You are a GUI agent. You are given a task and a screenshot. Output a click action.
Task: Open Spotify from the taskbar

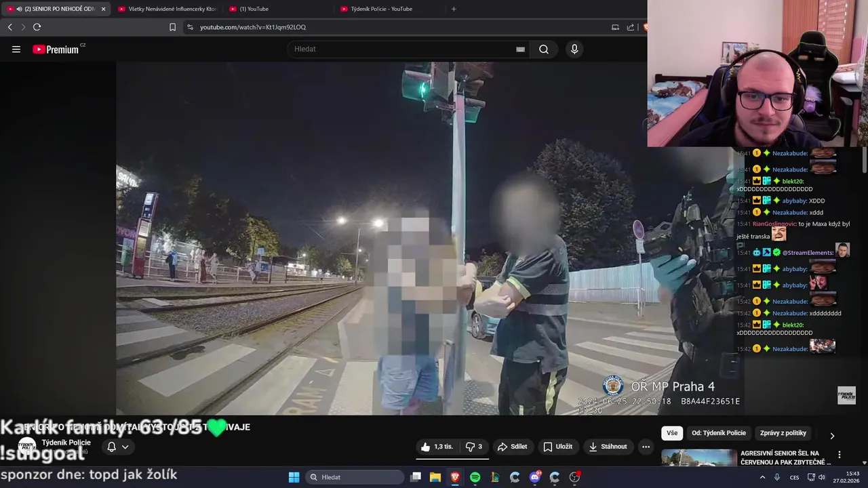point(475,477)
